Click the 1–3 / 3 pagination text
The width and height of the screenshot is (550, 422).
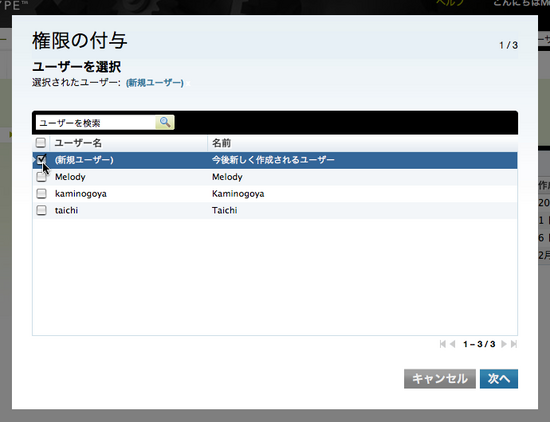(x=479, y=344)
